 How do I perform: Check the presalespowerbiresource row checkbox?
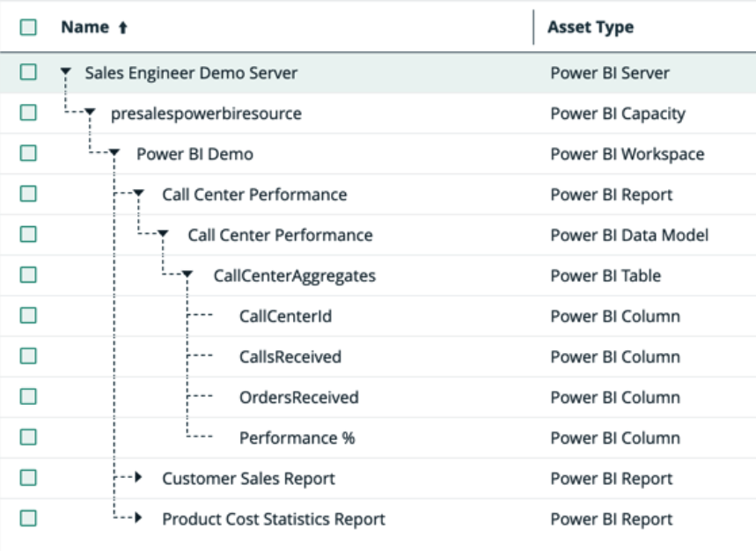[x=28, y=113]
